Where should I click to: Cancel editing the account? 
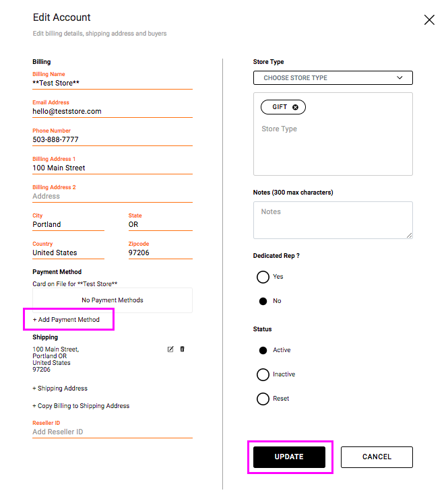coord(377,457)
